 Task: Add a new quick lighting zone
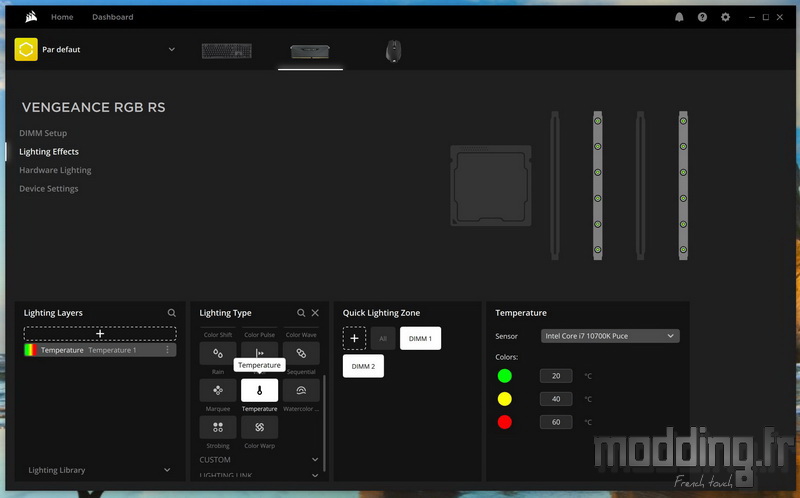pos(354,338)
